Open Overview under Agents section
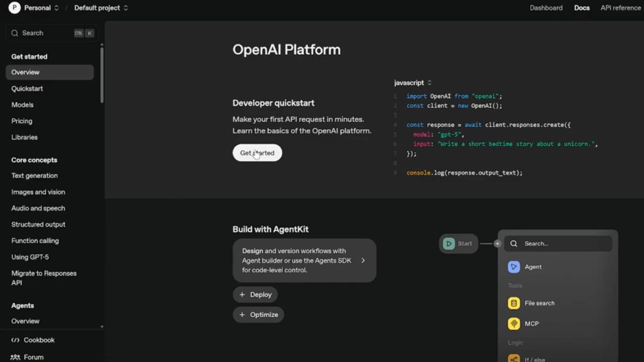 25,321
